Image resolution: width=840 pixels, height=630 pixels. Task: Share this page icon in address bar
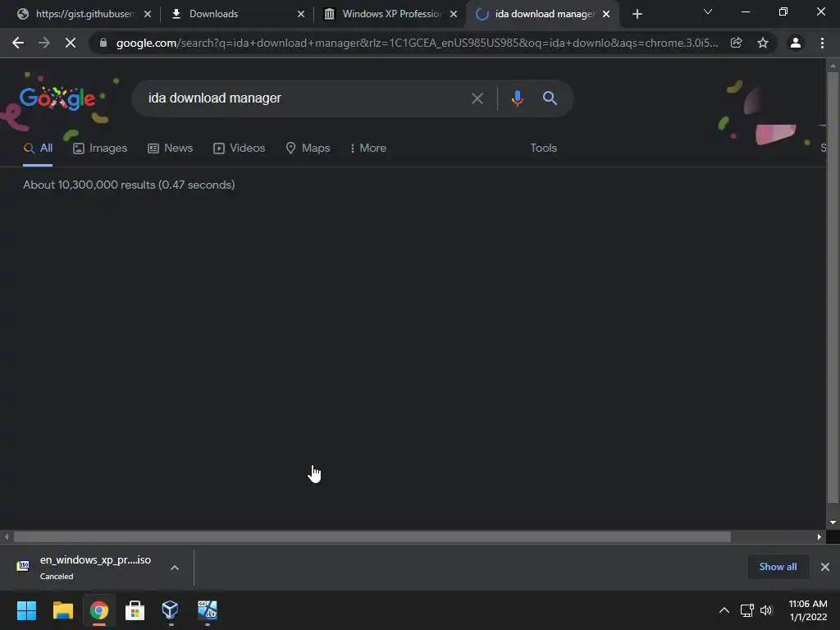737,43
